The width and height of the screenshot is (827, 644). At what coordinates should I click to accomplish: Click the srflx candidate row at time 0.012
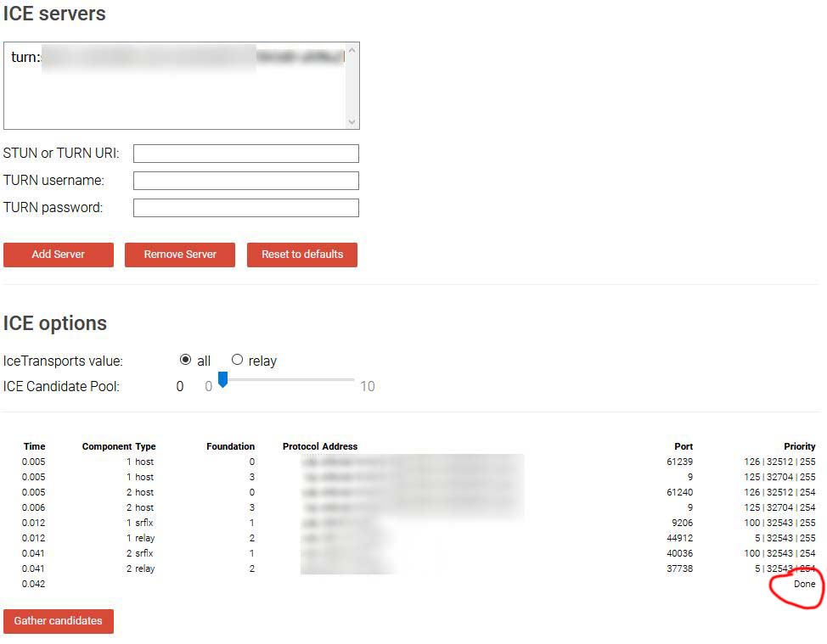pyautogui.click(x=340, y=523)
